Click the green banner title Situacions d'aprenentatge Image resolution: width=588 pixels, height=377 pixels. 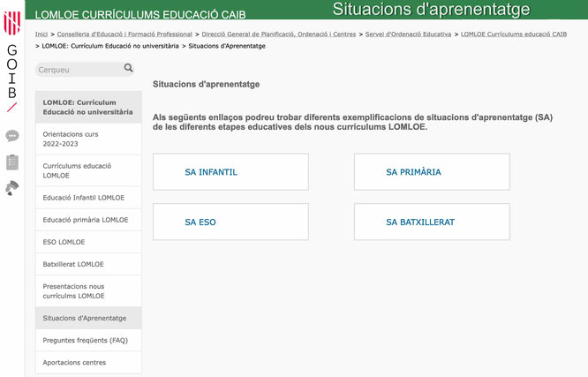click(431, 10)
